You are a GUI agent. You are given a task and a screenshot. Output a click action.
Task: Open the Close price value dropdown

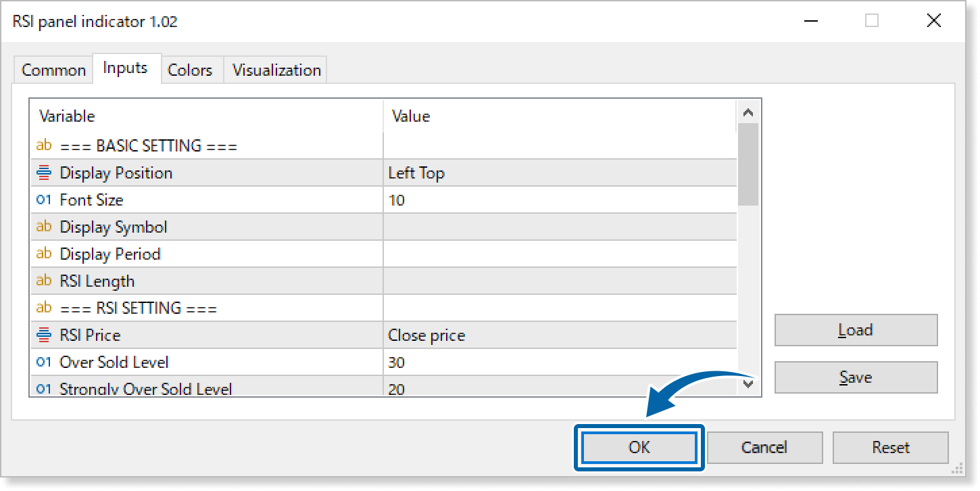pyautogui.click(x=560, y=335)
